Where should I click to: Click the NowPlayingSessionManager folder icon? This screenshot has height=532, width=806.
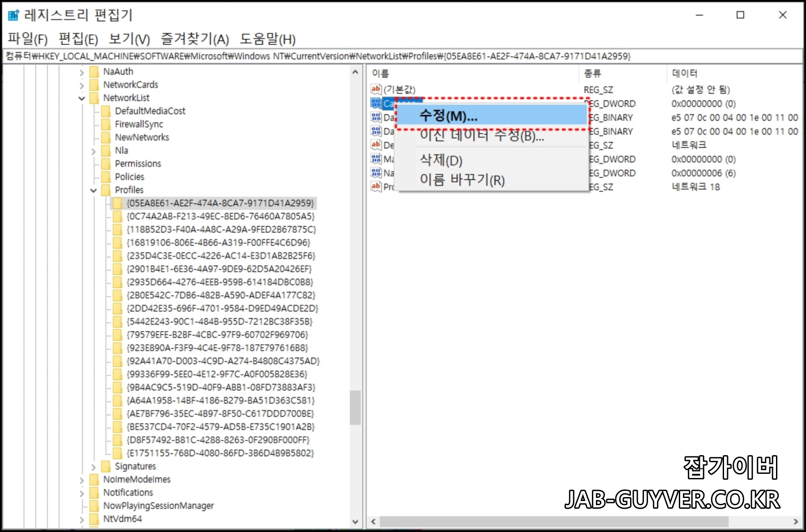coord(94,506)
